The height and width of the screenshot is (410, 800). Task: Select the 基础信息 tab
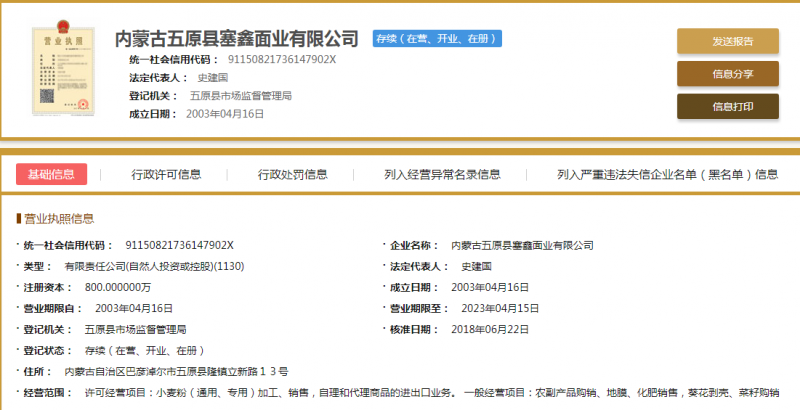(x=52, y=174)
